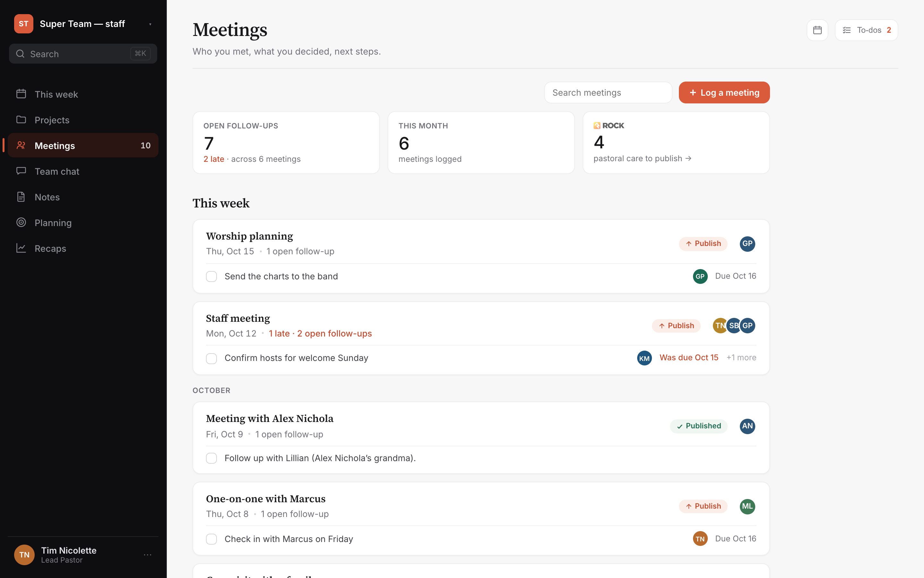Click the Planning target icon

[x=21, y=222]
